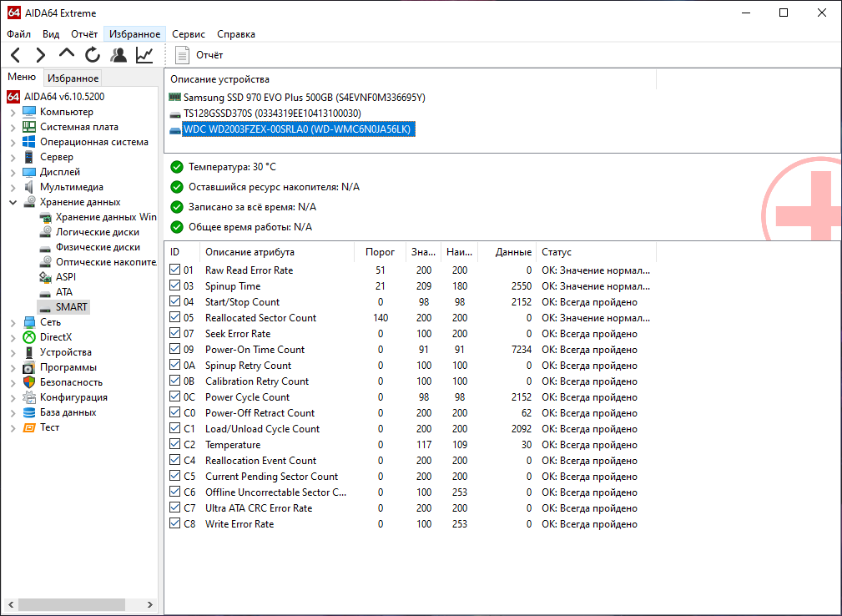Sort by the Данные column header
Viewport: 842px width, 616px height.
507,252
